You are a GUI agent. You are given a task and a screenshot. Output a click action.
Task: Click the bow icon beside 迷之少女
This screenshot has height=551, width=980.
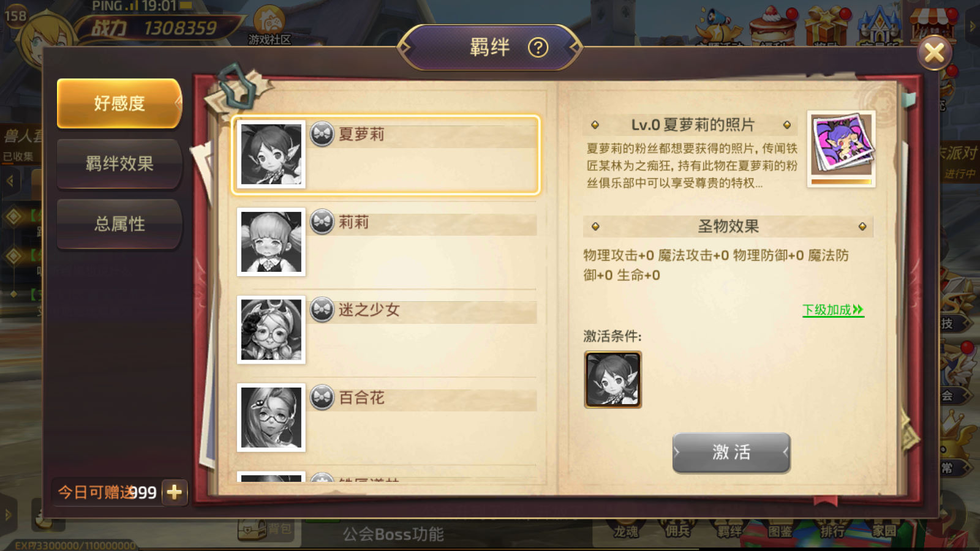coord(322,310)
